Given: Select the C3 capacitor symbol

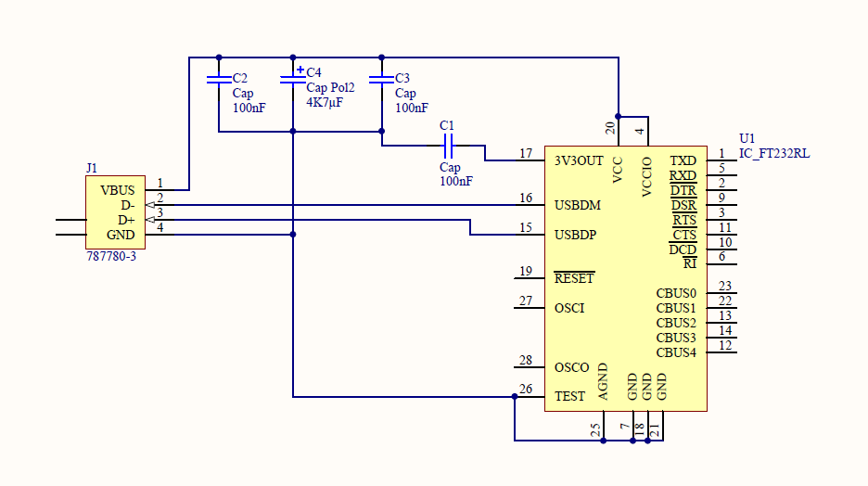Looking at the screenshot, I should (x=381, y=80).
